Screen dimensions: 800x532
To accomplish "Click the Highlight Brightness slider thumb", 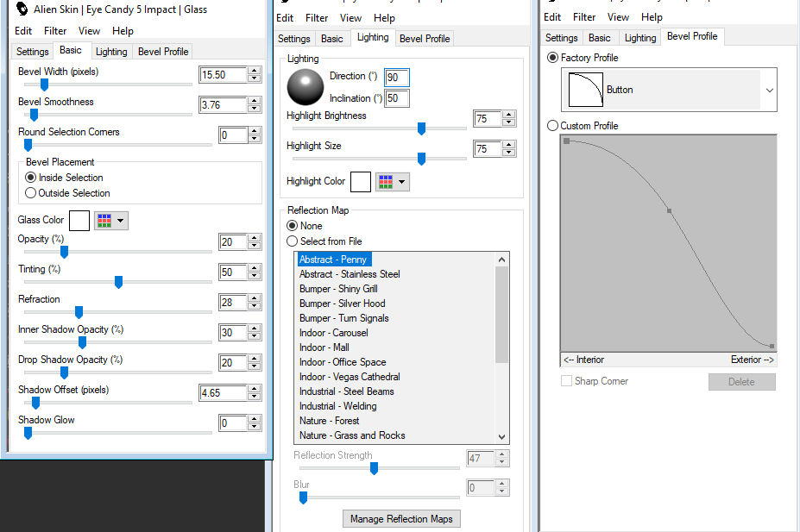I will [421, 128].
